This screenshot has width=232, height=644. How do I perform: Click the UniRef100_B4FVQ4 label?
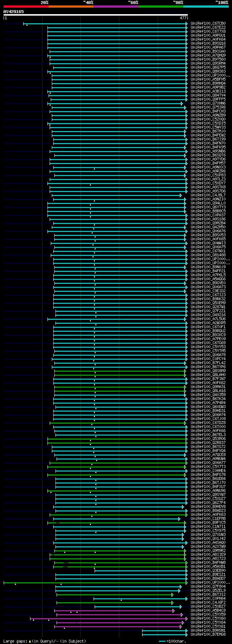[x=208, y=451]
